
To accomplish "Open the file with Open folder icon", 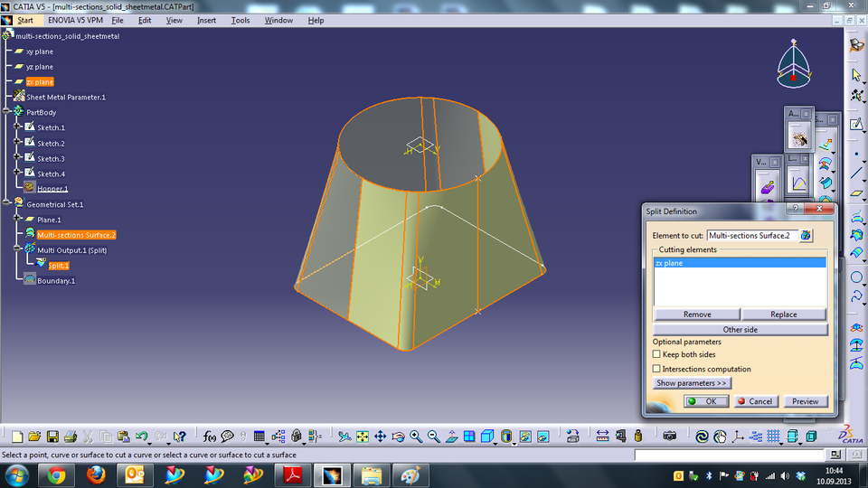I will 34,436.
